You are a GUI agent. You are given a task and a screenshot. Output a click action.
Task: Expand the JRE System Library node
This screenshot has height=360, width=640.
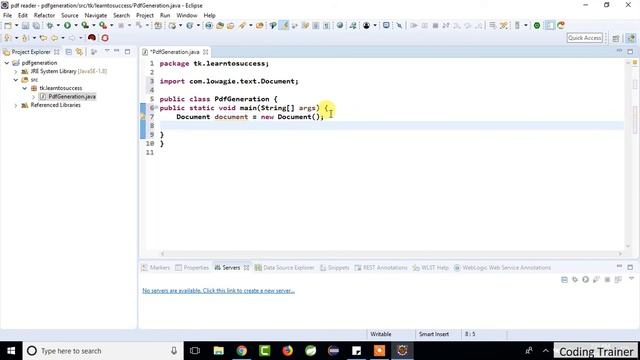pyautogui.click(x=16, y=71)
